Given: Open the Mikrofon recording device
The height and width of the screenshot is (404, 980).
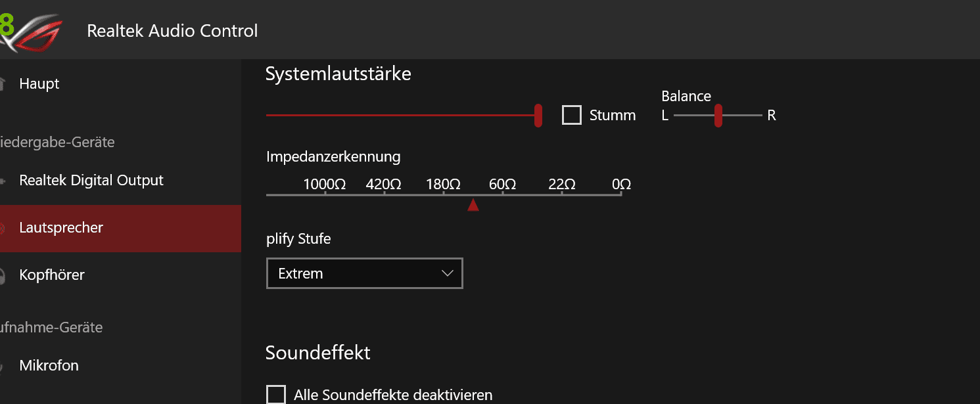Looking at the screenshot, I should [x=49, y=366].
